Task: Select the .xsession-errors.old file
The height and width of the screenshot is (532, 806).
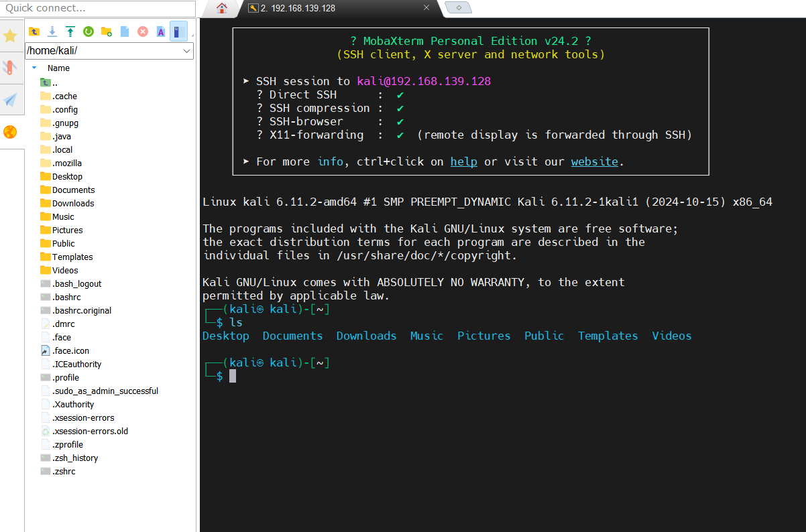Action: pos(84,431)
